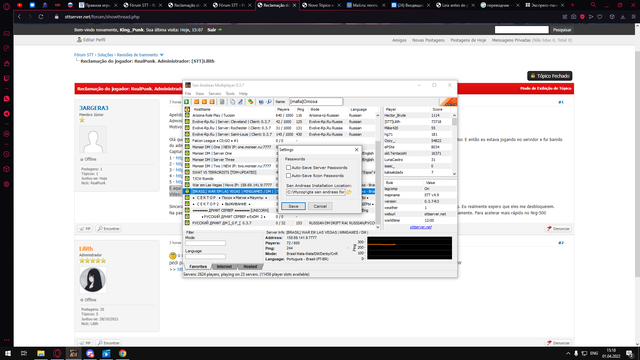Open the Help menu in San Andreas Multiplayer
Image resolution: width=640 pixels, height=360 pixels.
pos(243,94)
